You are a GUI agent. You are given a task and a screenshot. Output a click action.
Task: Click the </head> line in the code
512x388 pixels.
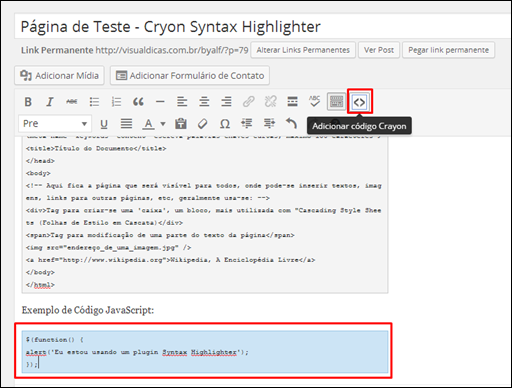[x=40, y=161]
